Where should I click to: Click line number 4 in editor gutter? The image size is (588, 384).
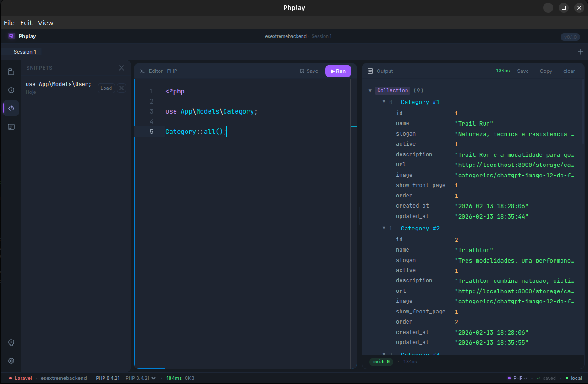coord(151,121)
